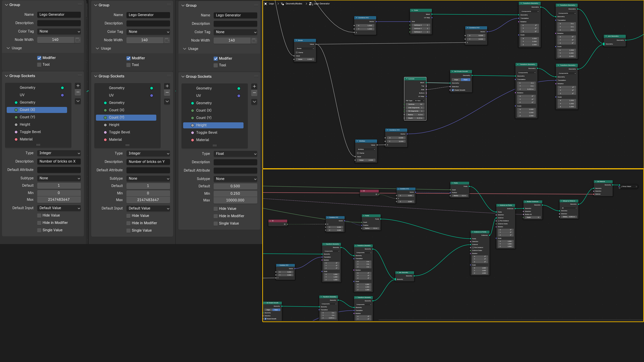Enable Single Value for the Height socket
The height and width of the screenshot is (362, 644).
[216, 224]
